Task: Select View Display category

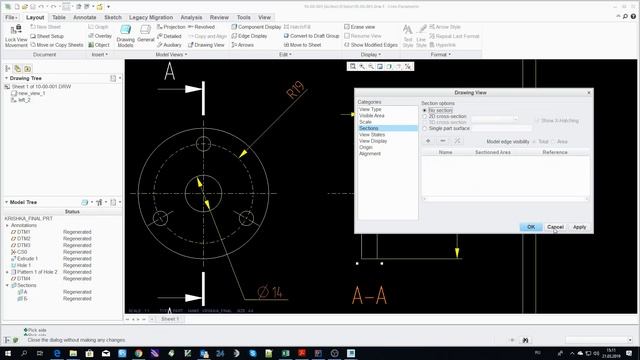Action: tap(373, 141)
